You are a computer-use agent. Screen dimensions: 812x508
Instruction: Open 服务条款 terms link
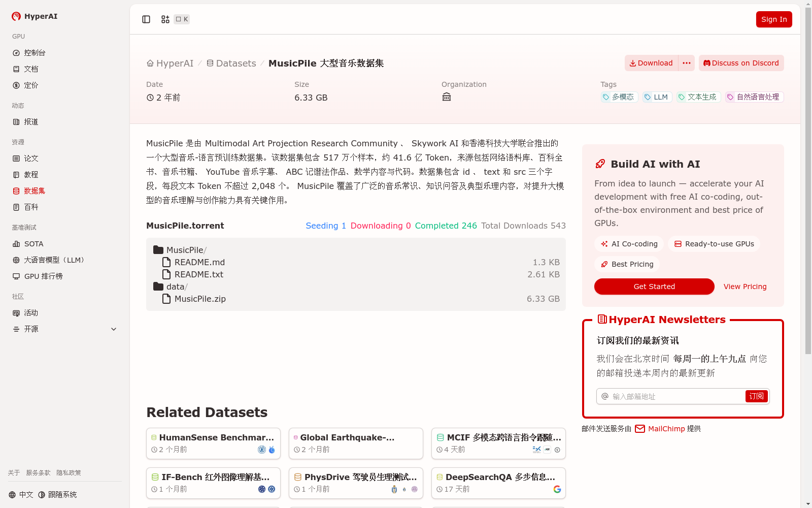pyautogui.click(x=38, y=473)
